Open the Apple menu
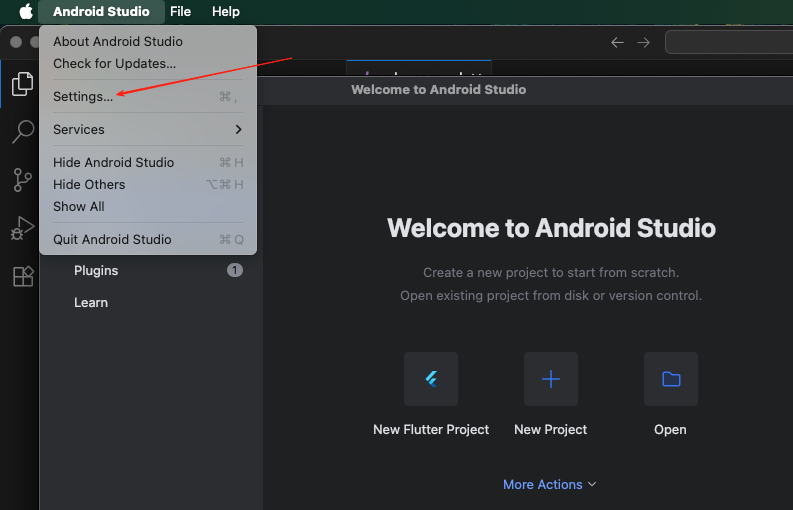The height and width of the screenshot is (510, 793). (x=26, y=12)
